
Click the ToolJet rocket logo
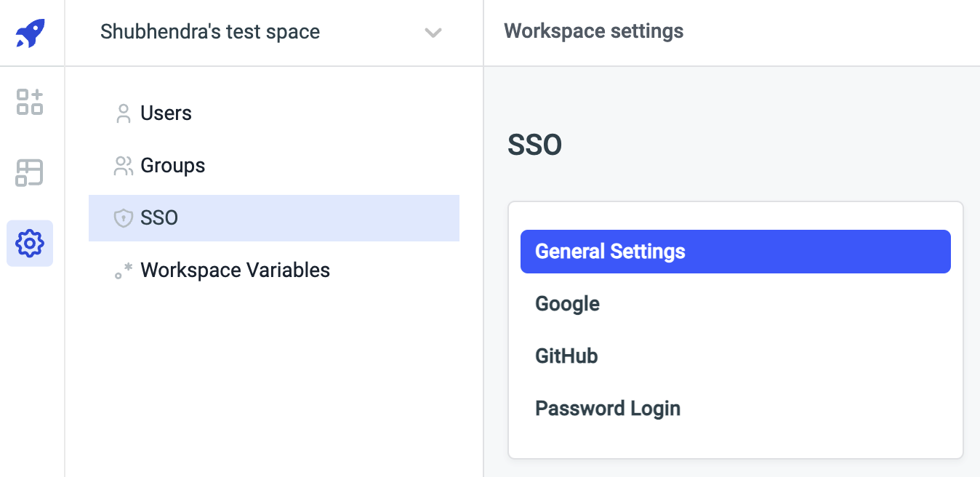(31, 33)
